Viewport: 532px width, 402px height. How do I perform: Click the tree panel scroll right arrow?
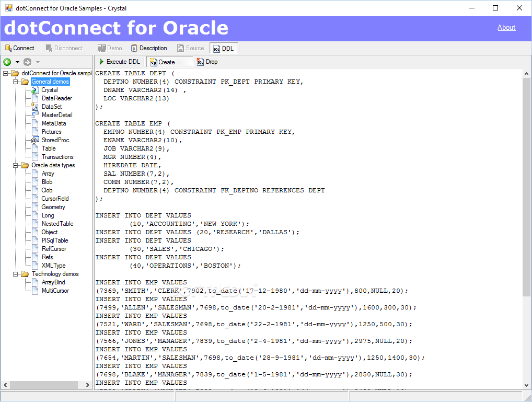(88, 385)
